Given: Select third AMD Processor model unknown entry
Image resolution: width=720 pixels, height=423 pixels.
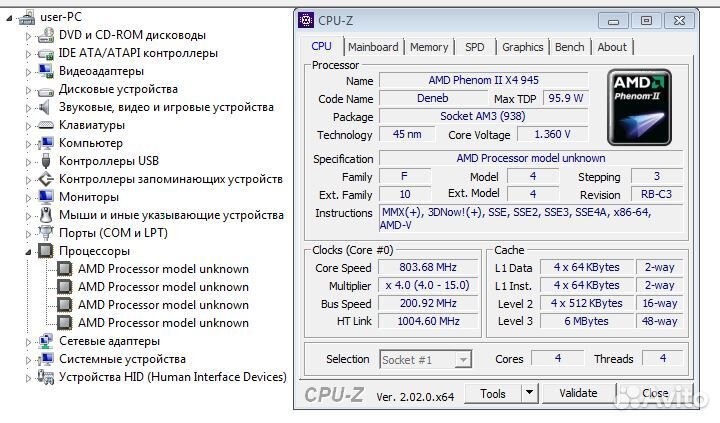Looking at the screenshot, I should coord(163,305).
